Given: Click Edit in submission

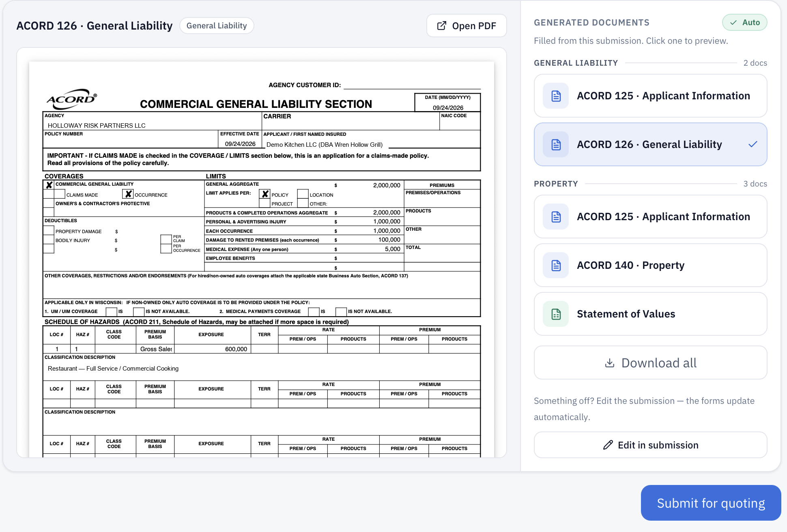Looking at the screenshot, I should (x=650, y=445).
